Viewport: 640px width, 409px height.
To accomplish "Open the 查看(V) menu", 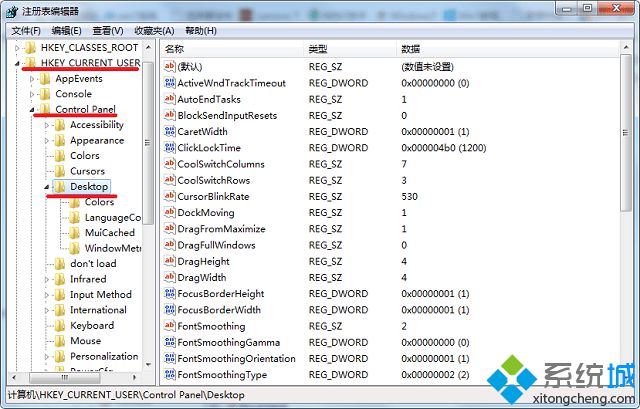I will click(108, 31).
